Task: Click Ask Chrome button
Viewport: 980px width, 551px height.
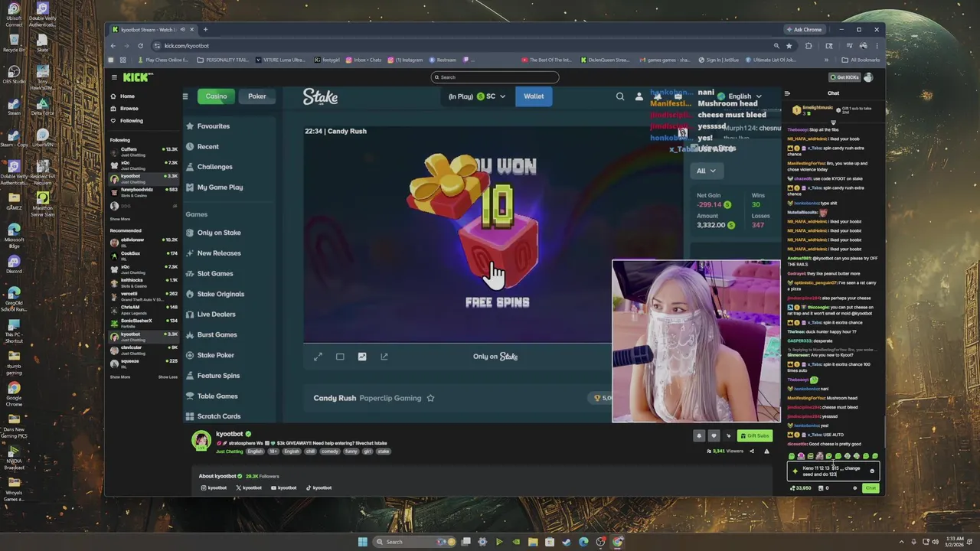Action: tap(804, 30)
